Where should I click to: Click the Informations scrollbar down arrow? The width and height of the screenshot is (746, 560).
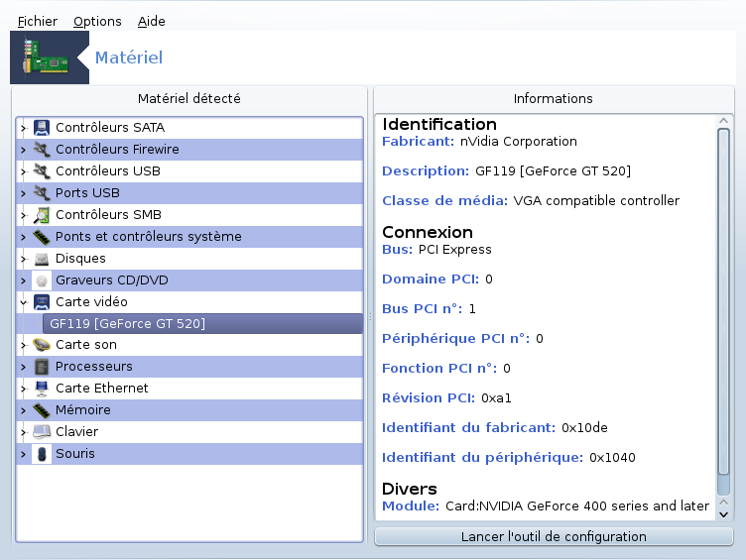[724, 513]
